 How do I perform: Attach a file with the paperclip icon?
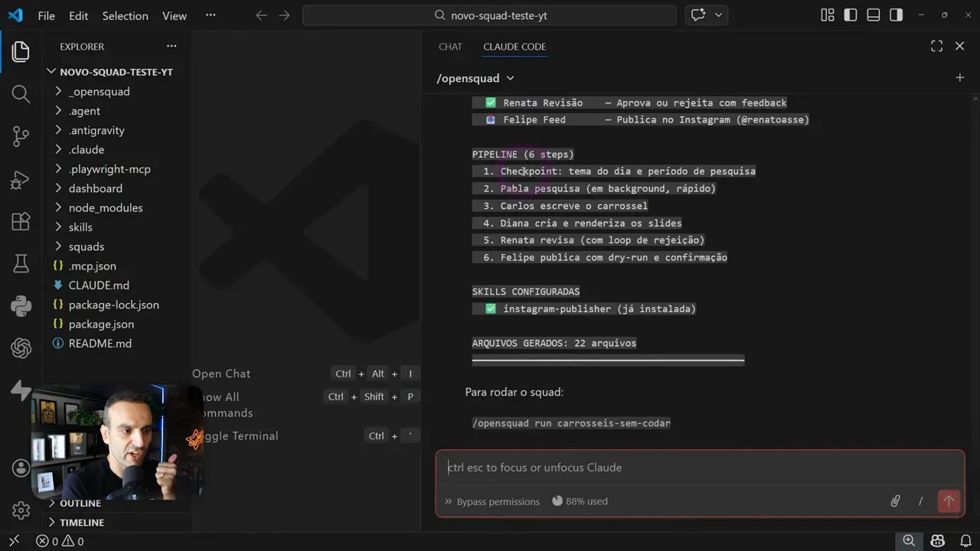click(x=894, y=501)
